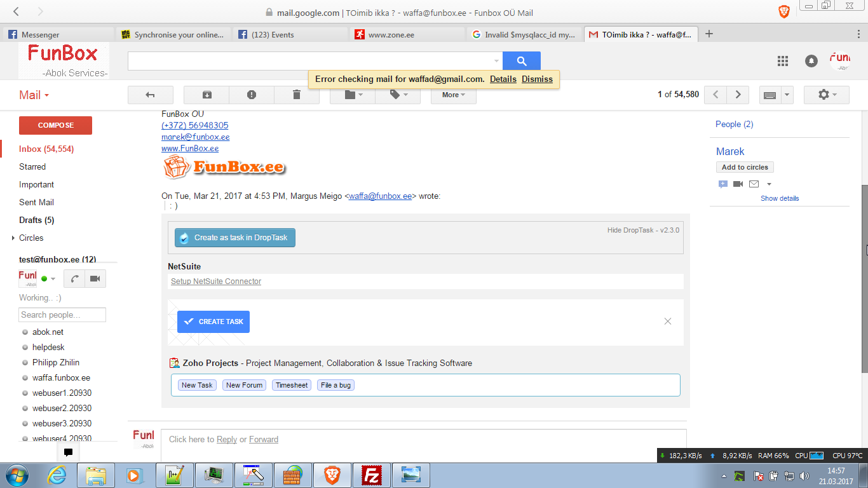This screenshot has height=488, width=868.
Task: Click the Timesheet button
Action: (292, 385)
